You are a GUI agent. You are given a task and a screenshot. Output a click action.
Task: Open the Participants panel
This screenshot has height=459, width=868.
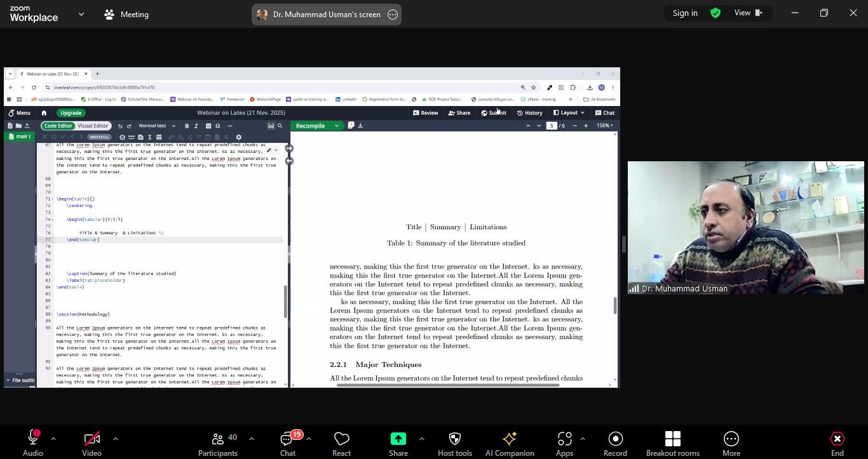click(x=218, y=443)
